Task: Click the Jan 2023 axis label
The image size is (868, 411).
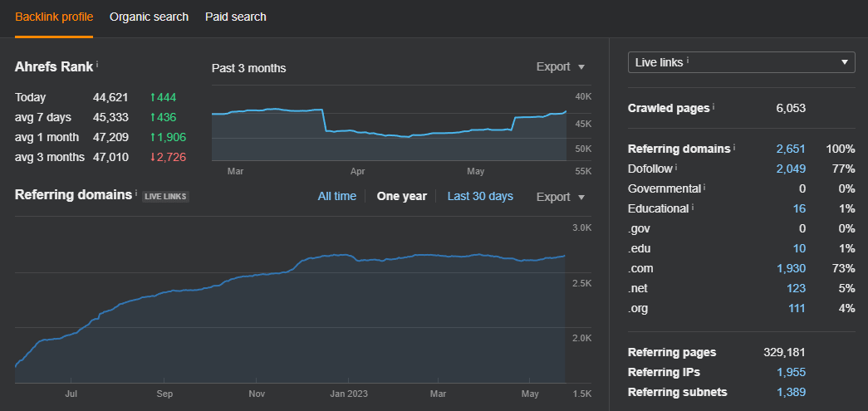Action: 349,394
